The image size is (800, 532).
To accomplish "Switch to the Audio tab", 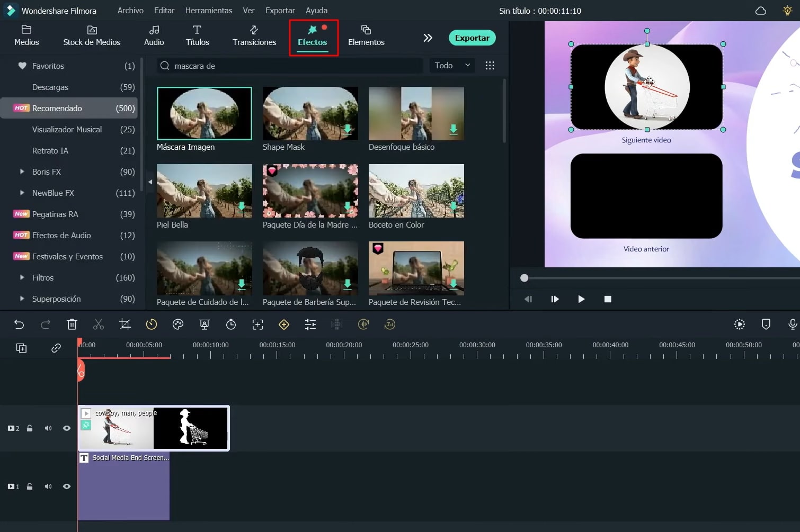I will tap(154, 35).
